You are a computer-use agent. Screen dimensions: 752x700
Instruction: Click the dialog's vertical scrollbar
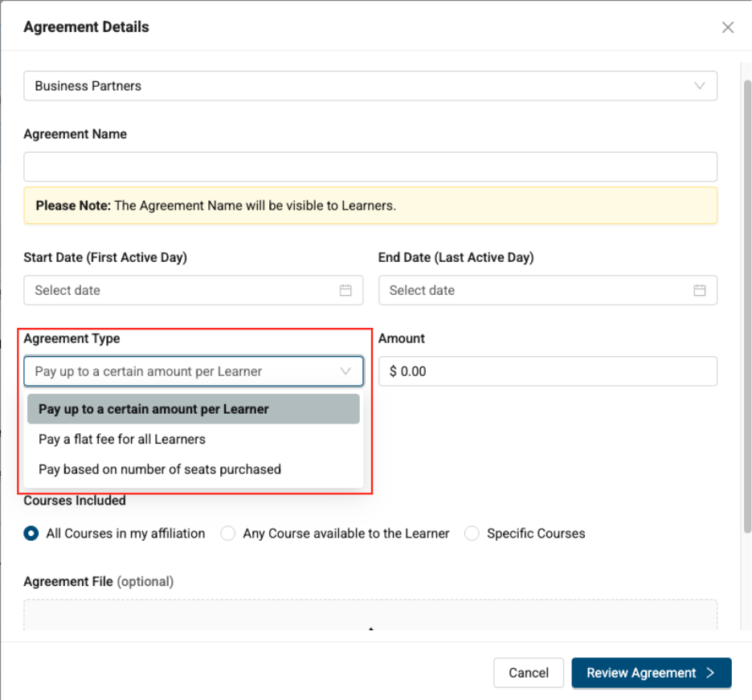point(747,307)
